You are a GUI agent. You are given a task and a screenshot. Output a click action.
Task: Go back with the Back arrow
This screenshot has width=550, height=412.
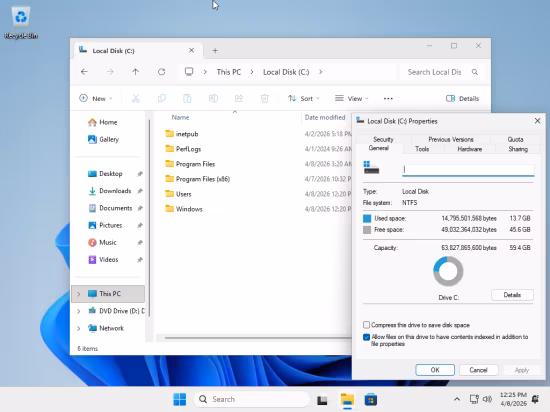[84, 72]
